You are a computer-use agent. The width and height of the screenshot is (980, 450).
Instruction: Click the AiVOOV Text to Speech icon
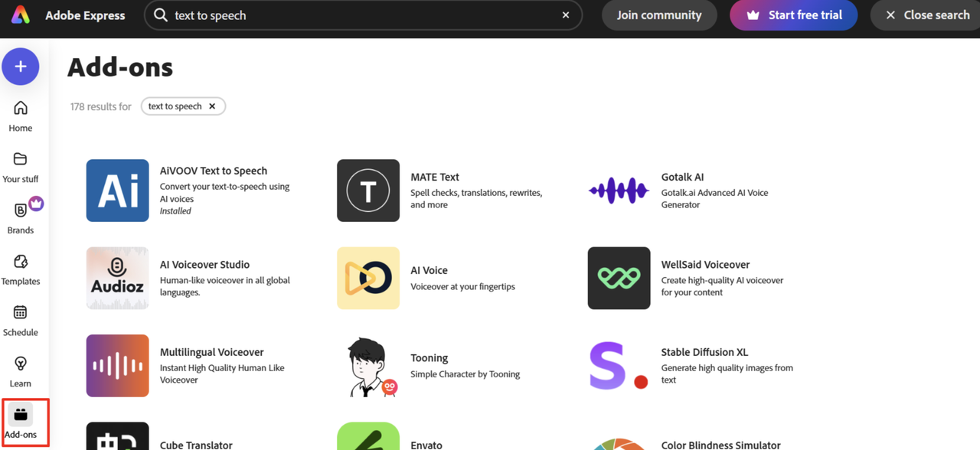point(118,191)
